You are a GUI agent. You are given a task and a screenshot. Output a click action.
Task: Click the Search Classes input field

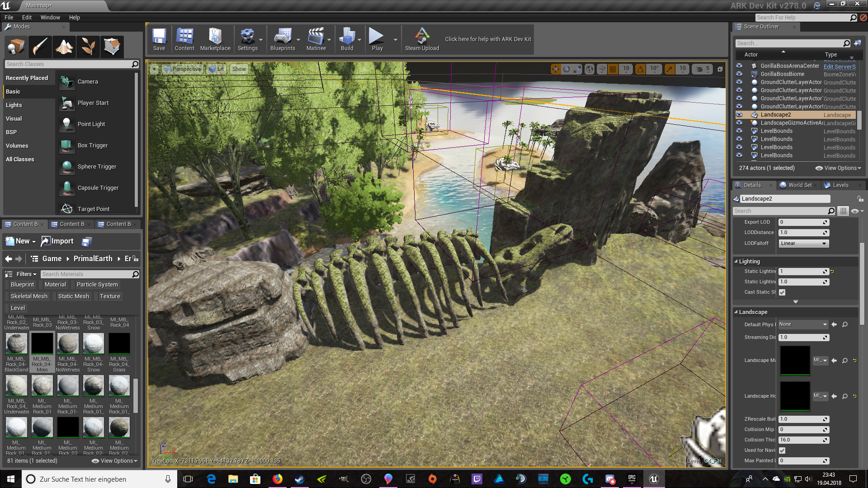click(71, 64)
